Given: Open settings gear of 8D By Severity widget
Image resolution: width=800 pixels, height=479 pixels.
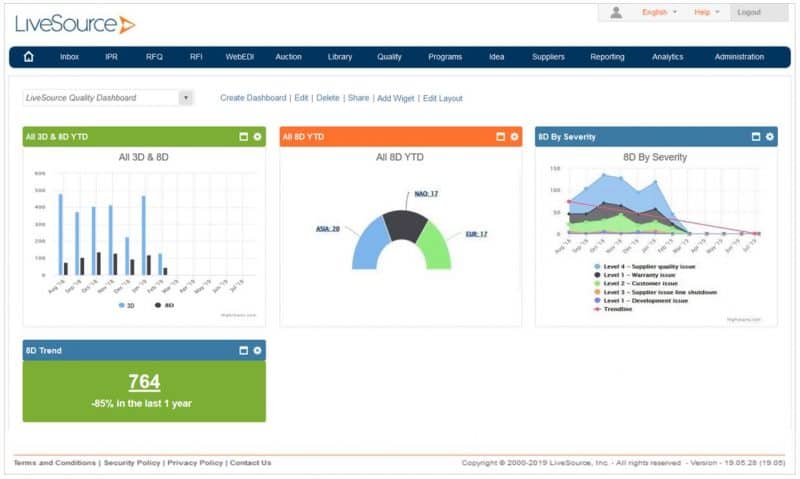Looking at the screenshot, I should 769,137.
